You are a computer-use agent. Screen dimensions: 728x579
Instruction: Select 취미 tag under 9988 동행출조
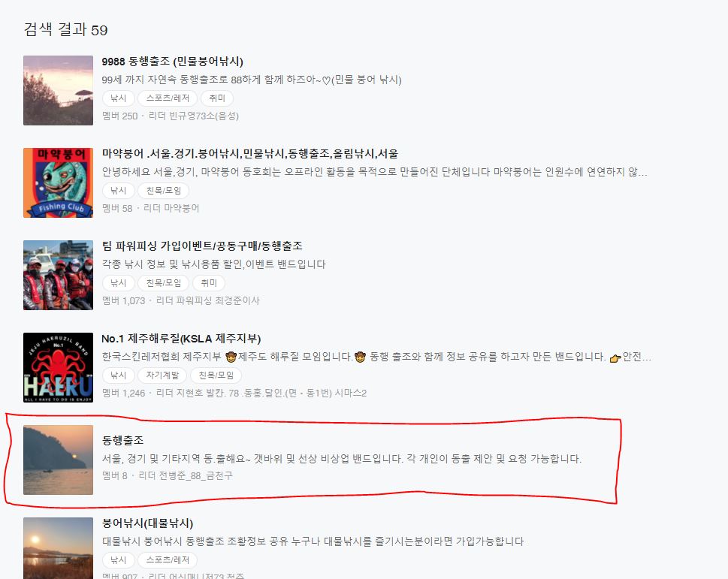pos(217,98)
